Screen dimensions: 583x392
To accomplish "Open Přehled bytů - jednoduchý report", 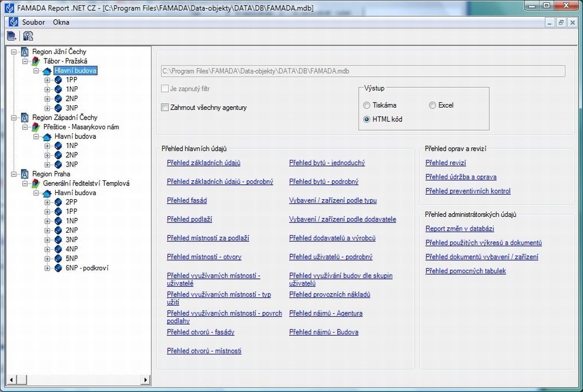I will (x=327, y=163).
